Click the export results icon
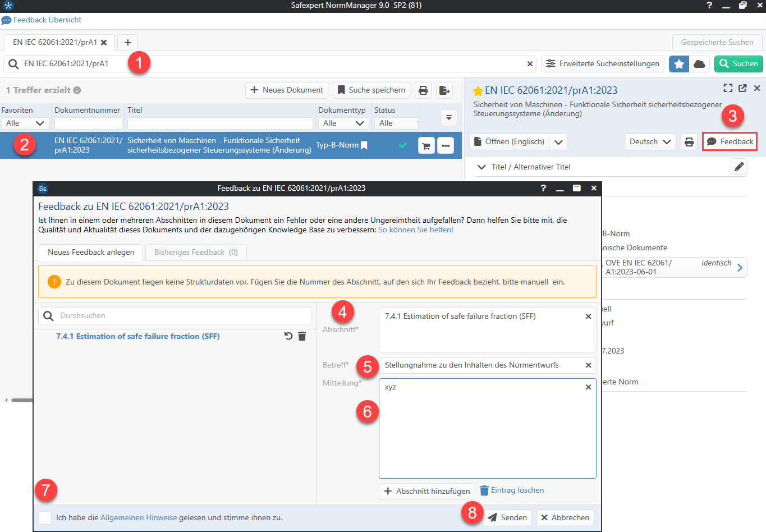 [444, 90]
